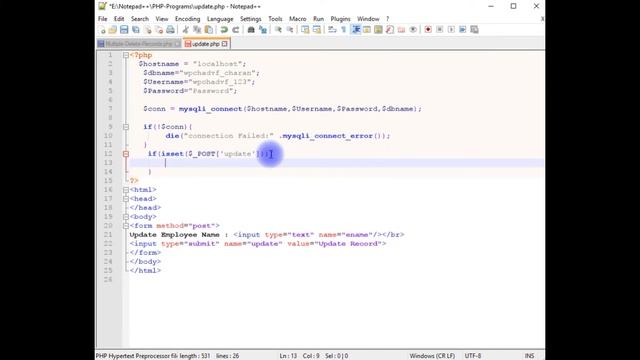Click line number 21 in the margin

coord(108,235)
